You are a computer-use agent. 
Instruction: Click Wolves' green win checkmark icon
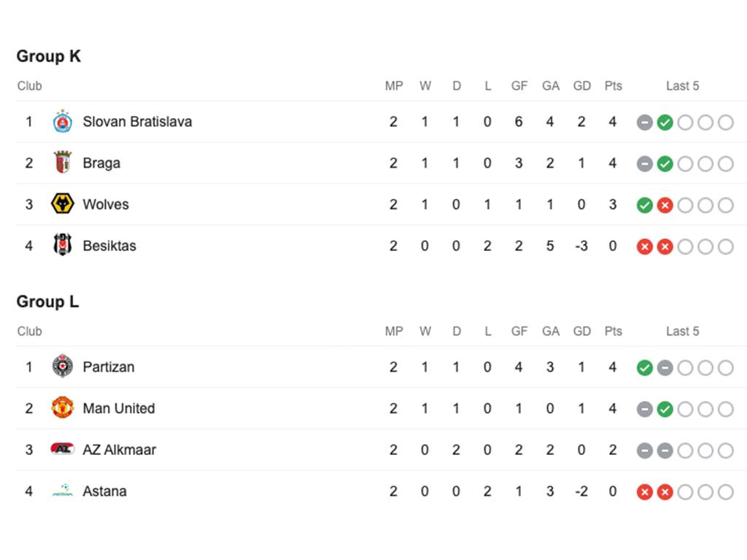pyautogui.click(x=644, y=205)
